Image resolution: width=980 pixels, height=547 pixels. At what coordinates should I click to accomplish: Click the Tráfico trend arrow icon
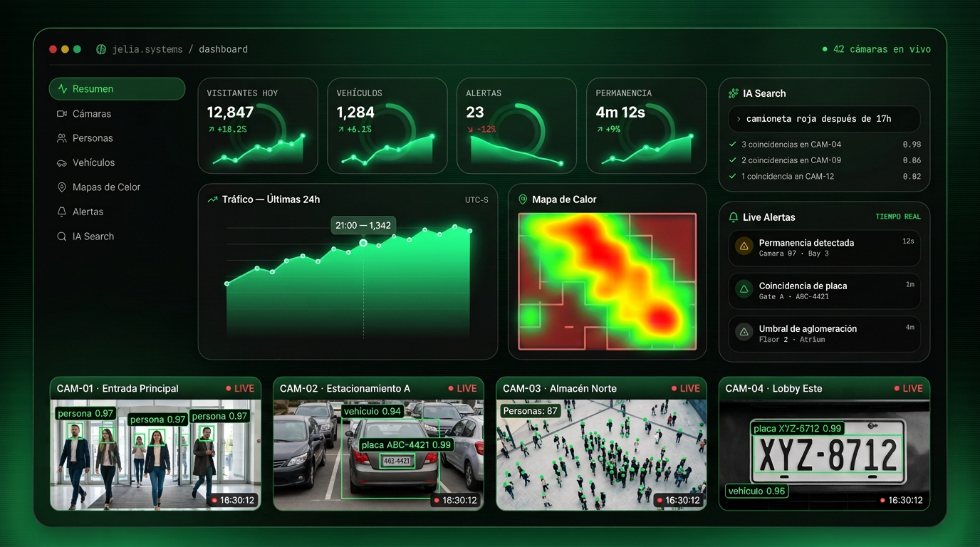coord(212,199)
